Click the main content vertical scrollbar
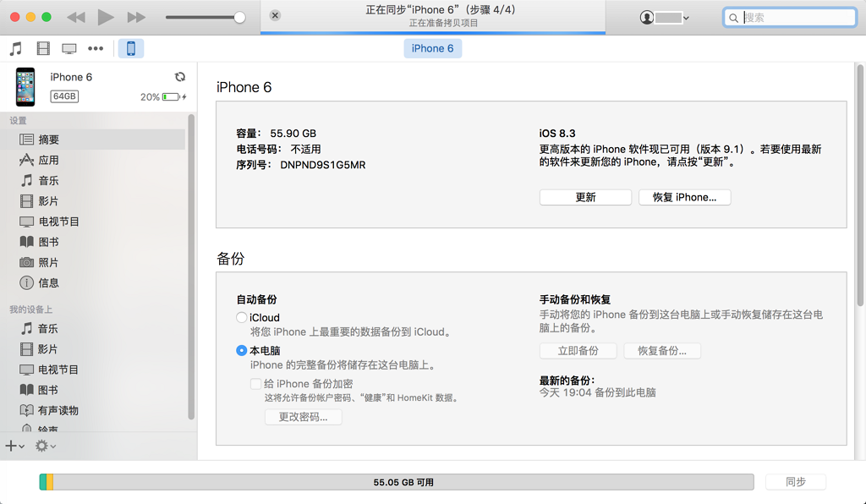Image resolution: width=866 pixels, height=504 pixels. pos(860,185)
